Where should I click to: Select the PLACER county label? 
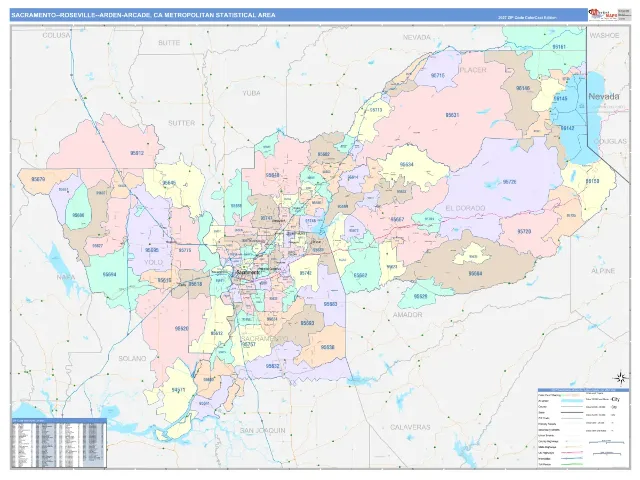tap(473, 70)
